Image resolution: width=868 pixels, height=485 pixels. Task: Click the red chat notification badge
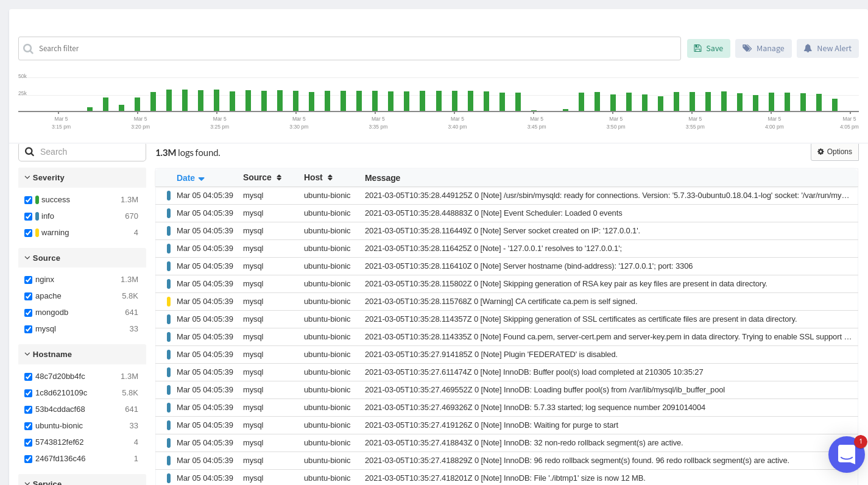[860, 442]
